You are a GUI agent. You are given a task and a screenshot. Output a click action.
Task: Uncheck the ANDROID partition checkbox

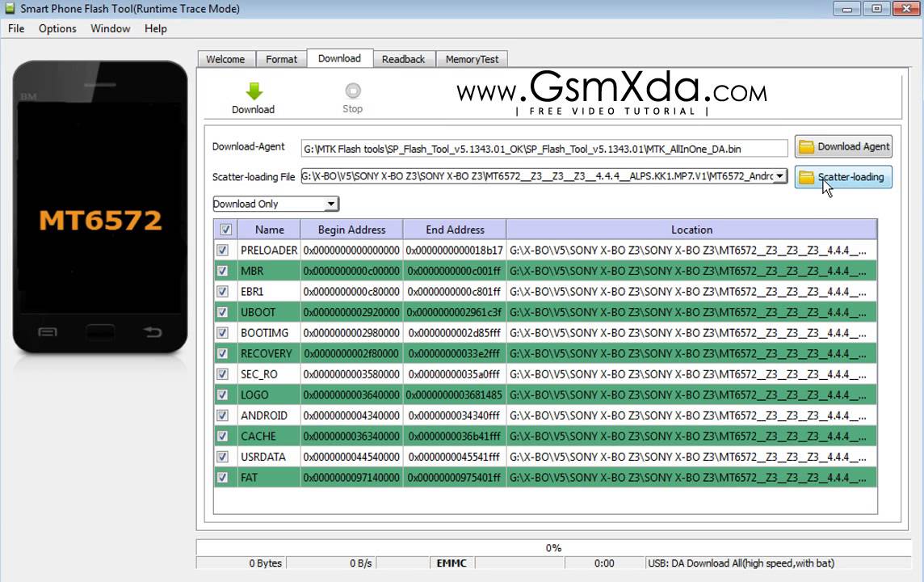[x=222, y=415]
